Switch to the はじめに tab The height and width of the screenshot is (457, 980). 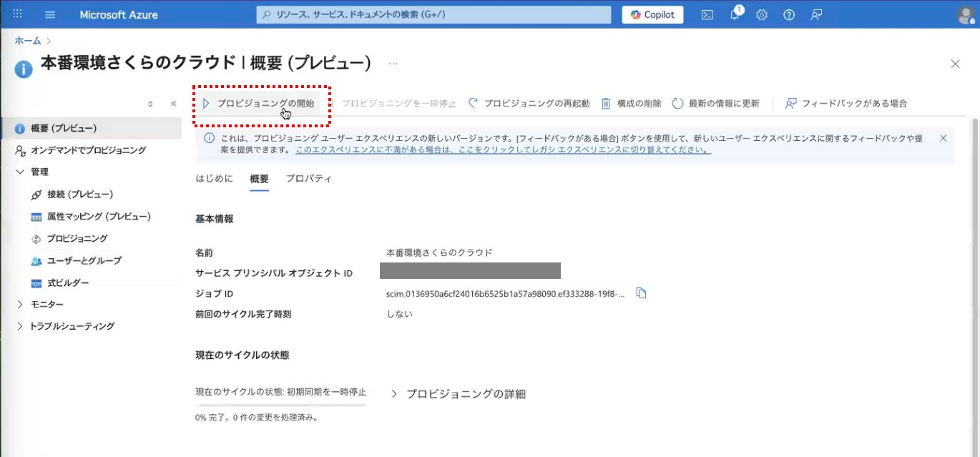point(214,179)
